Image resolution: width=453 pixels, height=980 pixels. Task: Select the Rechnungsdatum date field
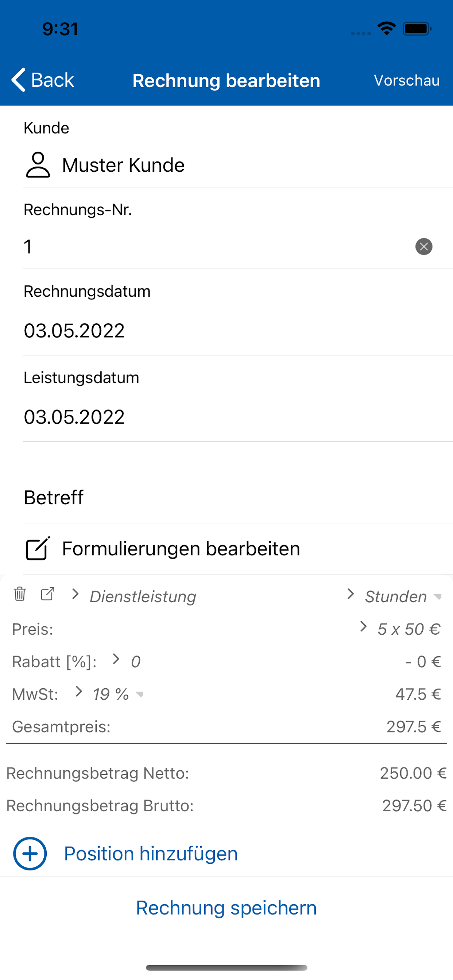pyautogui.click(x=74, y=331)
